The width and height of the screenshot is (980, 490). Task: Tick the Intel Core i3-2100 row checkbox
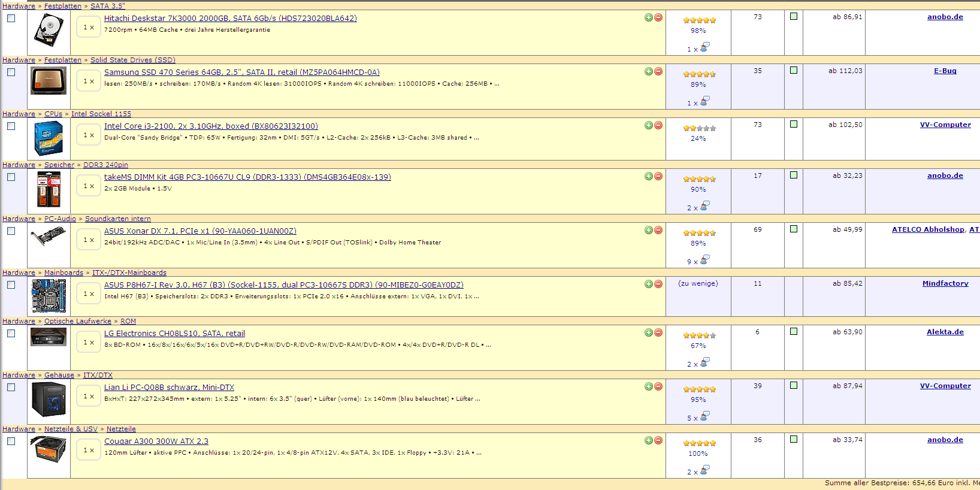pyautogui.click(x=11, y=126)
